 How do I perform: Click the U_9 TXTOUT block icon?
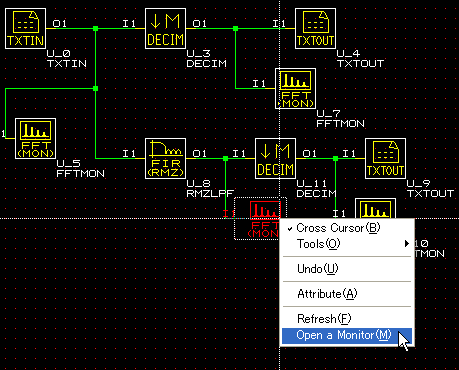click(386, 158)
